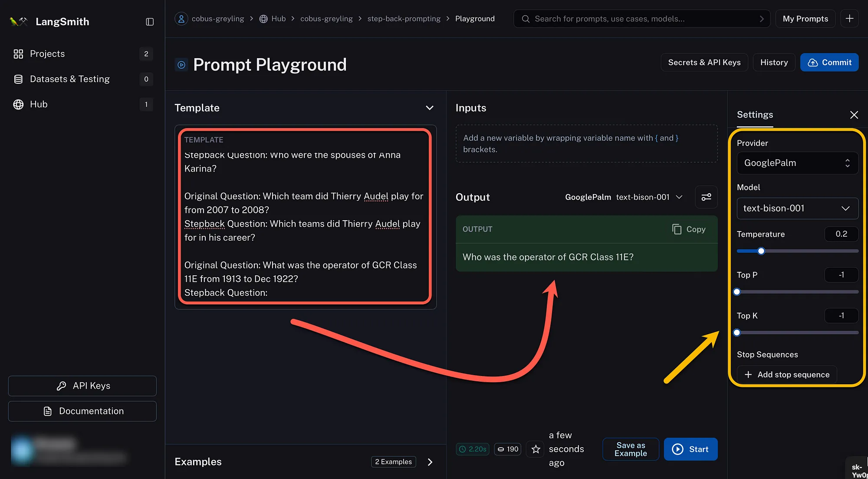Add stop sequence
The image size is (868, 479).
(x=787, y=374)
